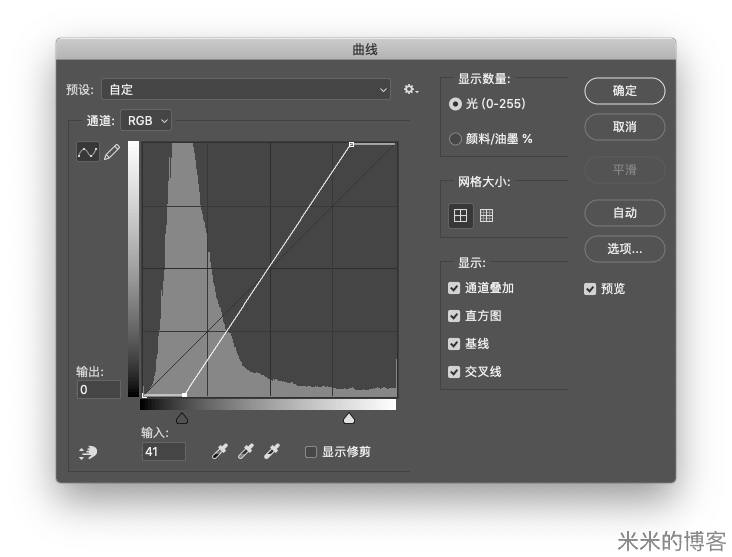The height and width of the screenshot is (557, 732).
Task: Pick the black point eyedropper
Action: [220, 452]
